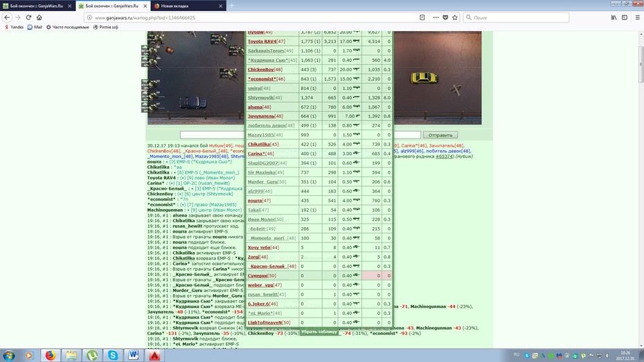
Task: Open the Часто посещаемые bookmark folder
Action: point(67,27)
